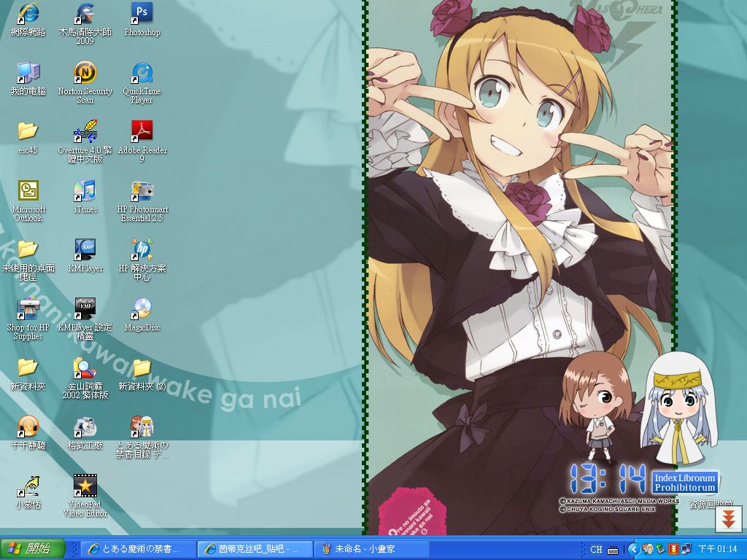Launch QuickTime Player shortcut
Screen dimensions: 747x560
[142, 83]
